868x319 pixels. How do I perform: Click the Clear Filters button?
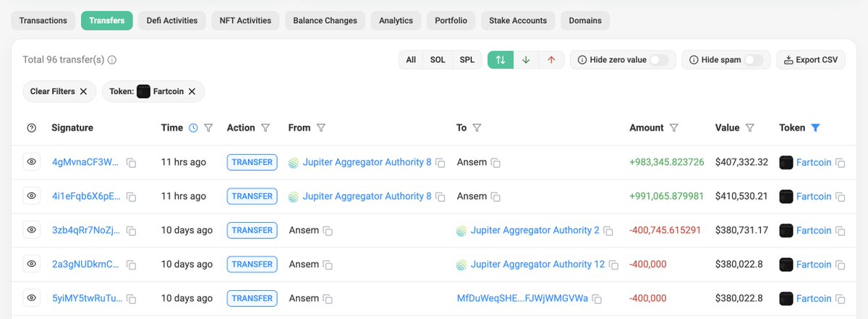click(x=59, y=91)
